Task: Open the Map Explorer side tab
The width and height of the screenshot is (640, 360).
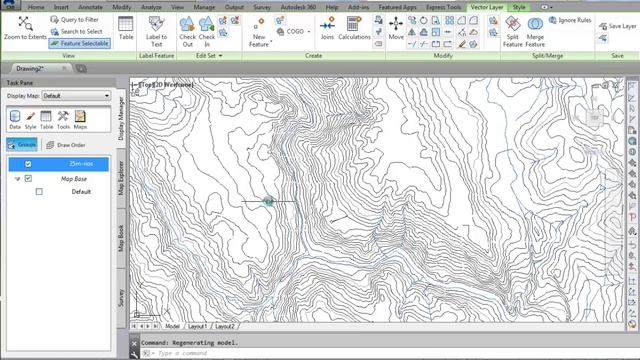Action: [121, 178]
